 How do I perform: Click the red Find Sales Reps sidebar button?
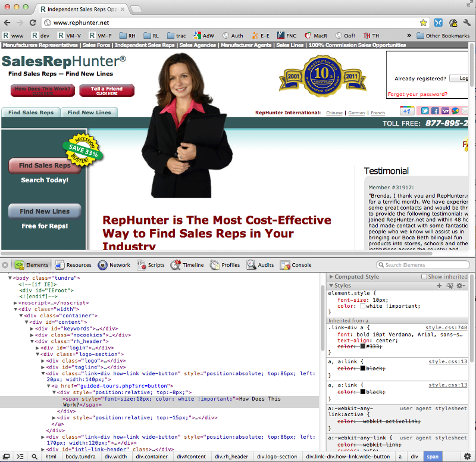tap(45, 166)
